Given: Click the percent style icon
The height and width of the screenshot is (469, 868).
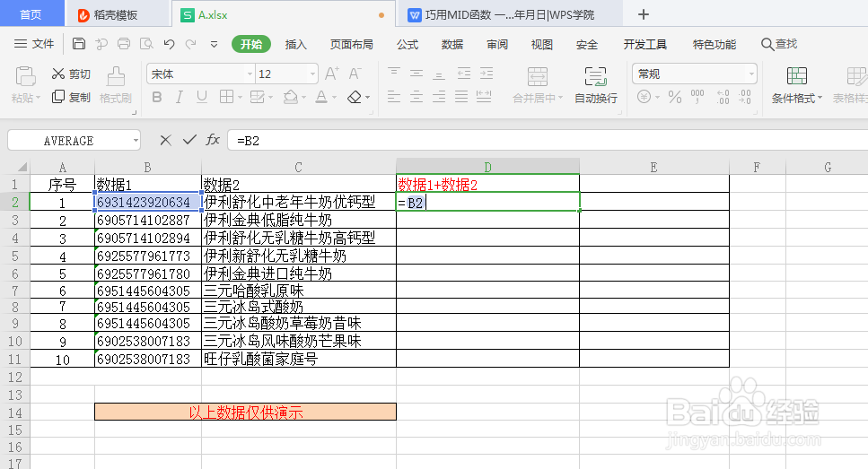Looking at the screenshot, I should [x=675, y=98].
